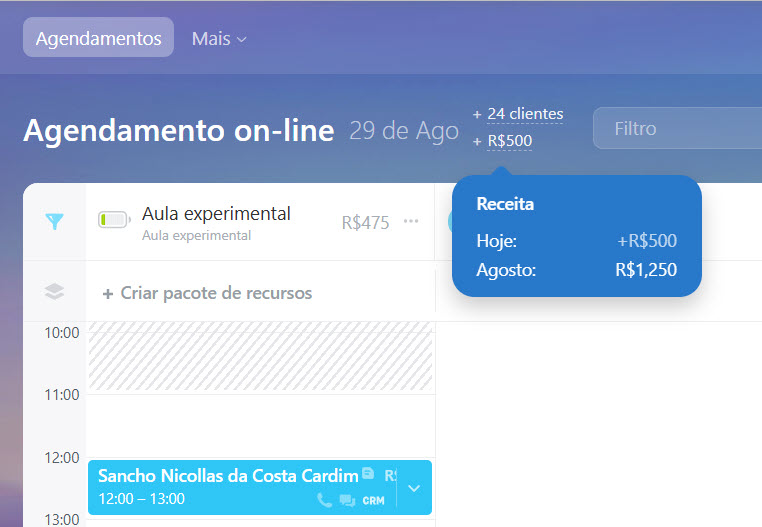
Task: Expand the Sancho Nicollas booking chevron
Action: pyautogui.click(x=414, y=487)
